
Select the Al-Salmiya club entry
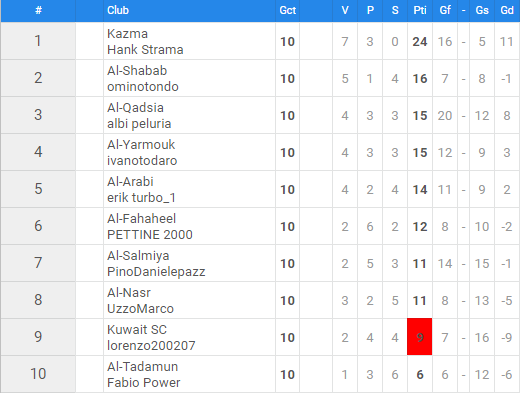tap(138, 256)
